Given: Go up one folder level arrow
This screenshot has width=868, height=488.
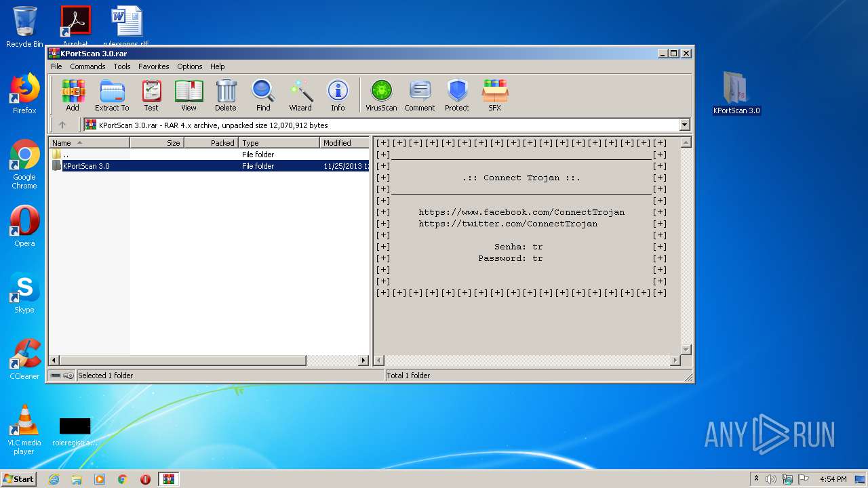Looking at the screenshot, I should coord(62,125).
